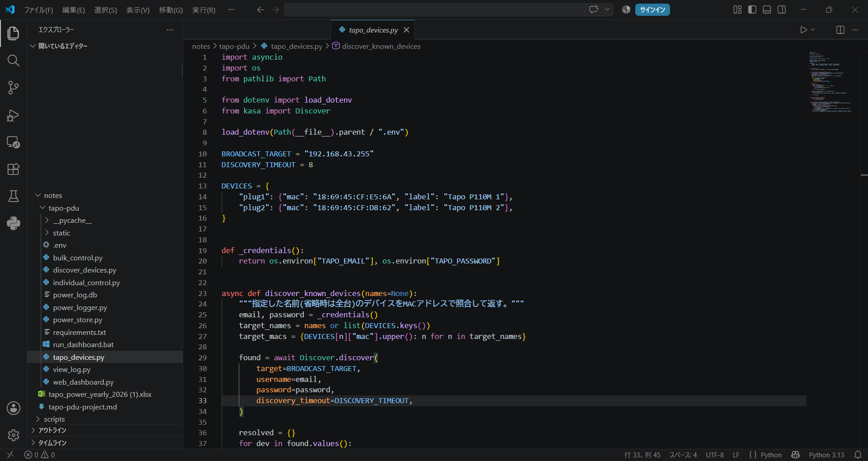Screen dimensions: 868x461
Task: Open the Remote Explorer icon
Action: pos(13,142)
